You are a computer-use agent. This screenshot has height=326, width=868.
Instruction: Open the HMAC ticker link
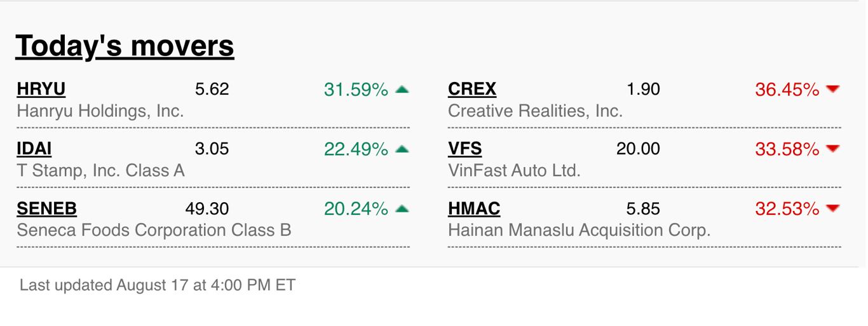[x=474, y=208]
